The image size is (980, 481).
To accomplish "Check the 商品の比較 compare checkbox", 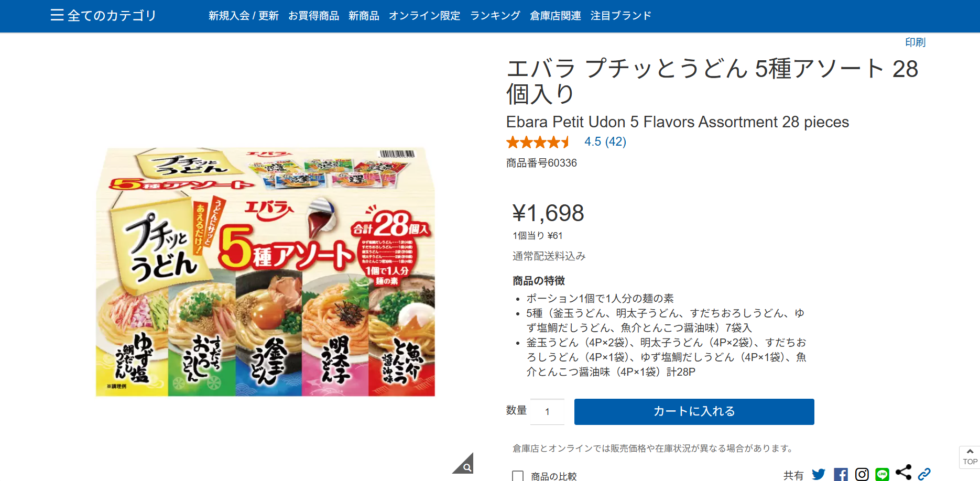I will coord(518,476).
